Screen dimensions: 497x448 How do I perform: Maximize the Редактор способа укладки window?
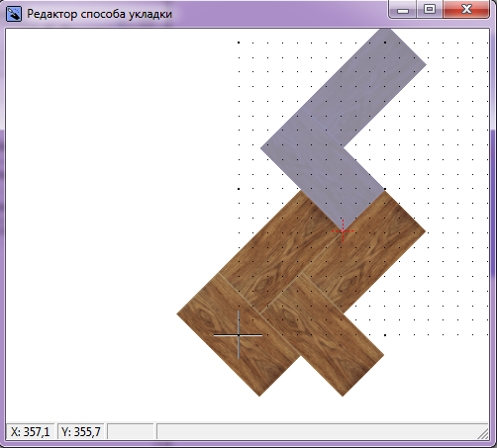pos(430,9)
